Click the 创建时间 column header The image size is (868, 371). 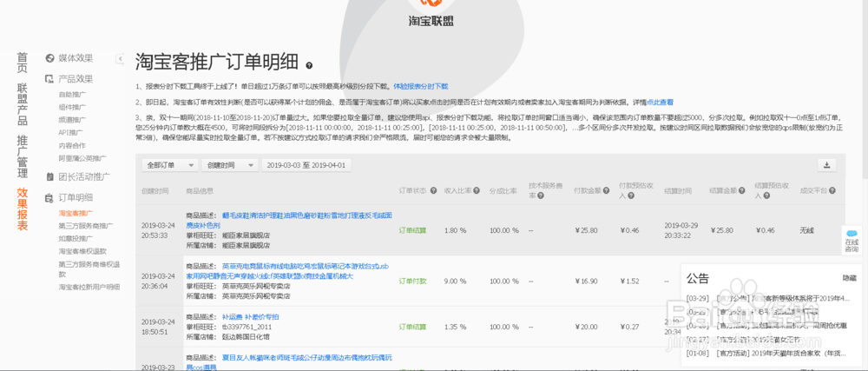pos(155,190)
